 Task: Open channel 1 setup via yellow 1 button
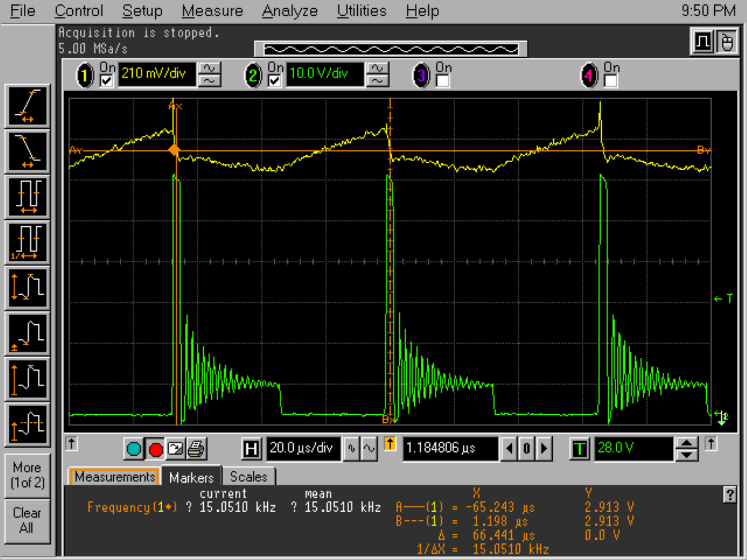tap(86, 75)
